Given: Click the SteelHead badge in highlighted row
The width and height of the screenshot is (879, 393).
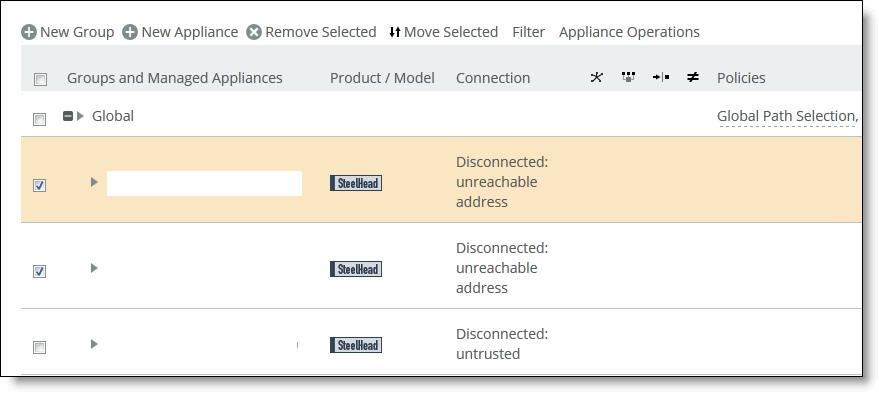Looking at the screenshot, I should tap(356, 183).
